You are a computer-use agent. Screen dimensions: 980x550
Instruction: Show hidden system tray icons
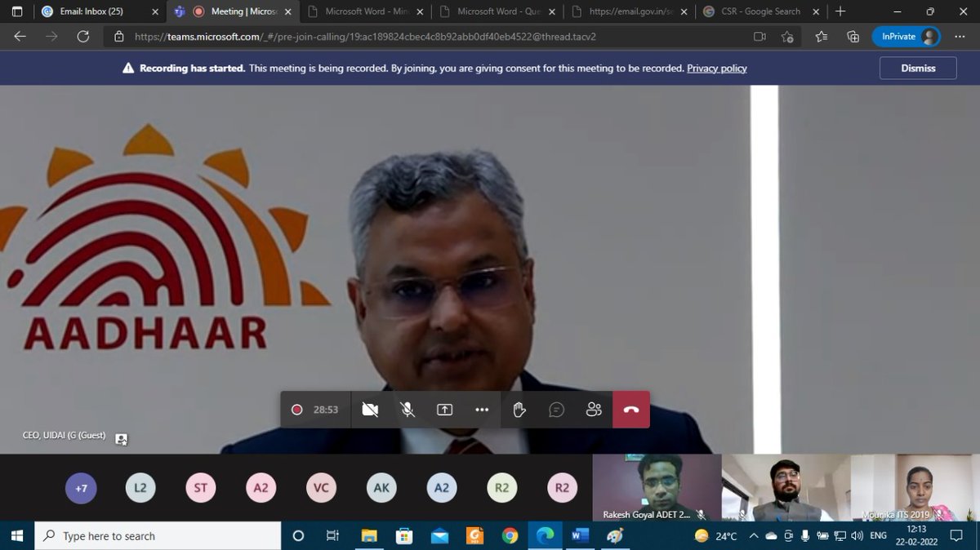tap(752, 536)
